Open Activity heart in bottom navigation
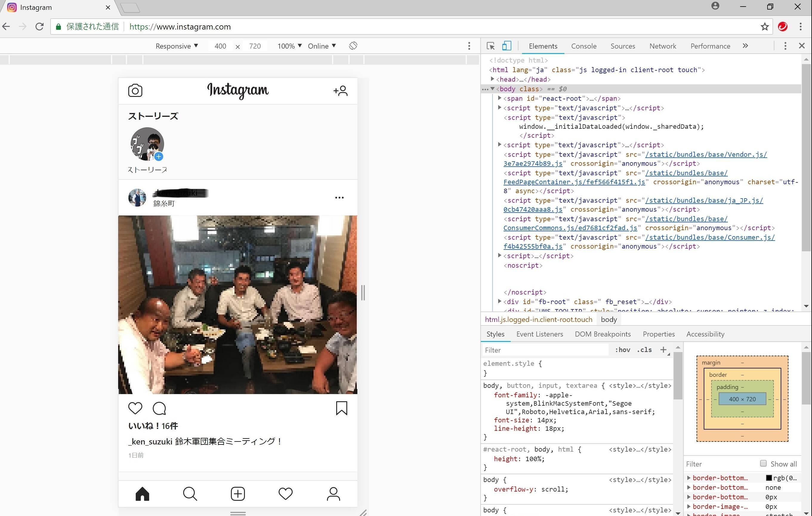The height and width of the screenshot is (516, 812). click(285, 494)
